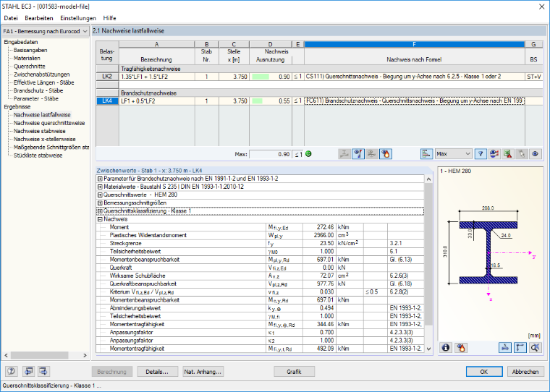Viewport: 550px width, 392px height.
Task: Click the Details... button
Action: click(x=157, y=372)
